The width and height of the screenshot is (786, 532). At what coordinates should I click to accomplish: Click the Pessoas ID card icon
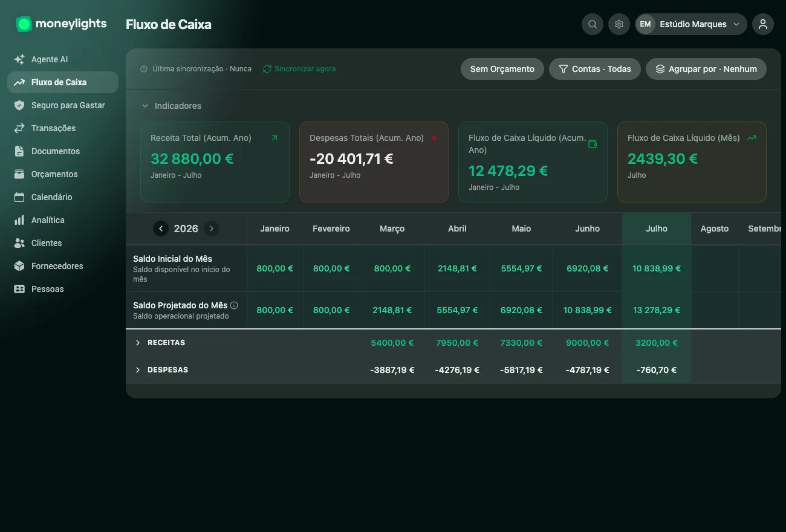pos(19,289)
